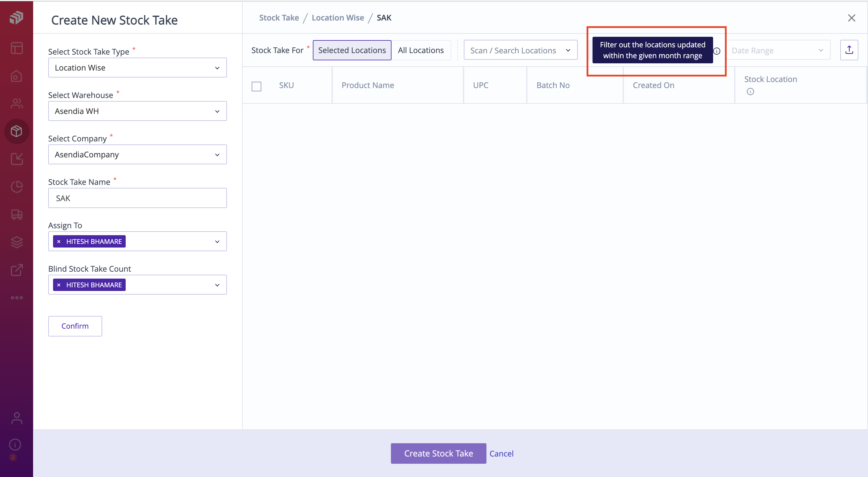Remove HITESH BHAMARE from Assign To

pos(59,242)
